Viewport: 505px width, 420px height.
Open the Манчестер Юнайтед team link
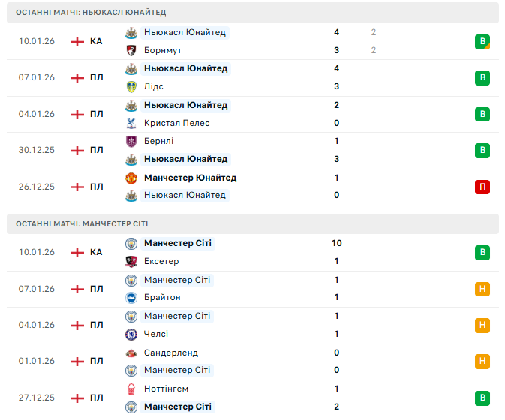190,178
